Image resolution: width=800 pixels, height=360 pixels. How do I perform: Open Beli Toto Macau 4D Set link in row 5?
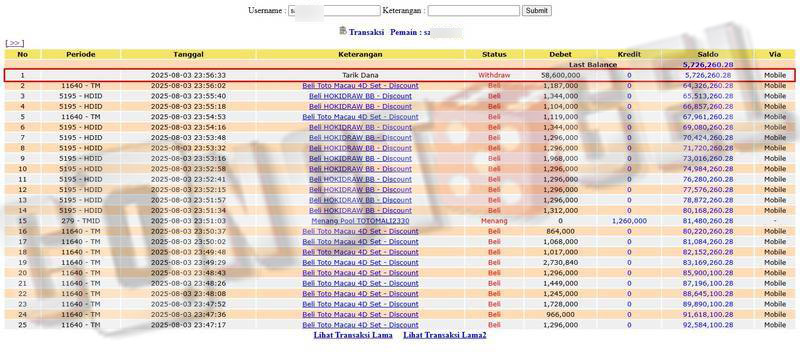pyautogui.click(x=360, y=117)
